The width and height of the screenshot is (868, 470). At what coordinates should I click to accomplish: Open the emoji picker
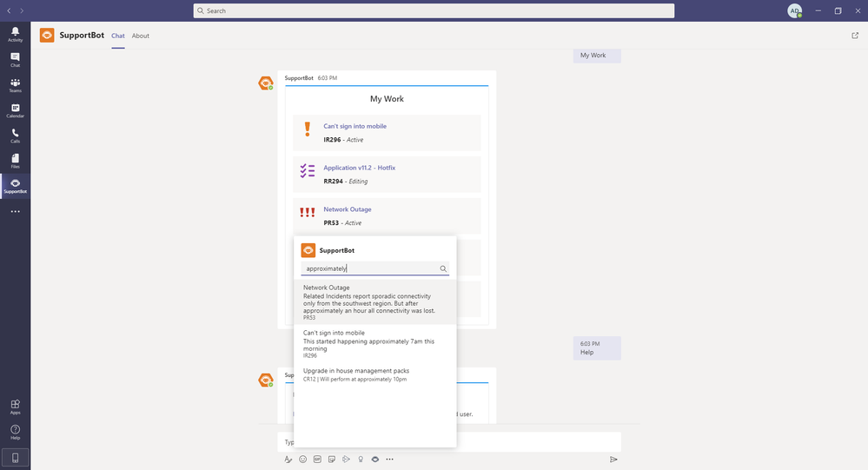point(303,459)
